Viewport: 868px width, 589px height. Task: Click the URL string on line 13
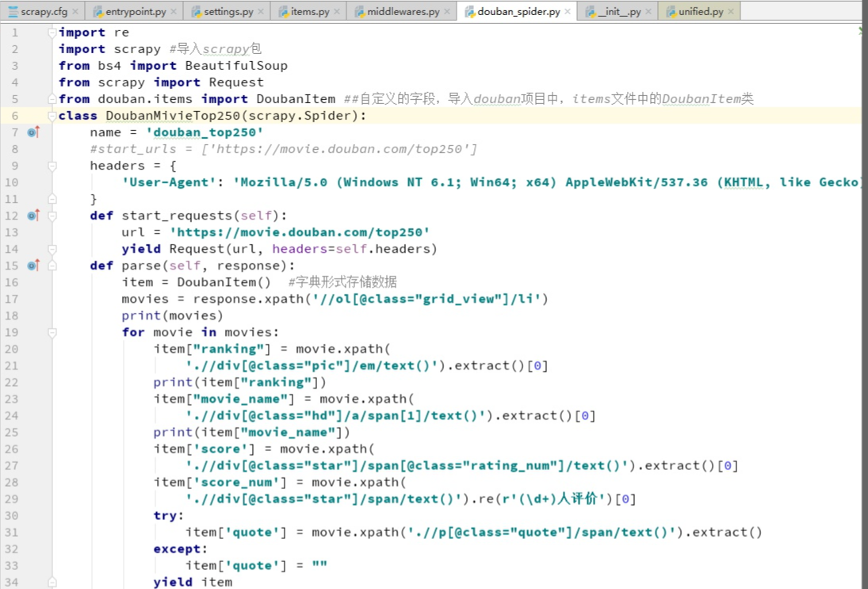tap(300, 232)
